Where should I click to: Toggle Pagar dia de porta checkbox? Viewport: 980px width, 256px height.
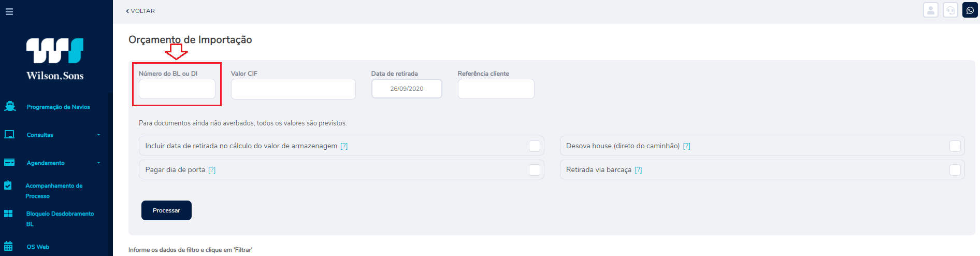click(535, 170)
